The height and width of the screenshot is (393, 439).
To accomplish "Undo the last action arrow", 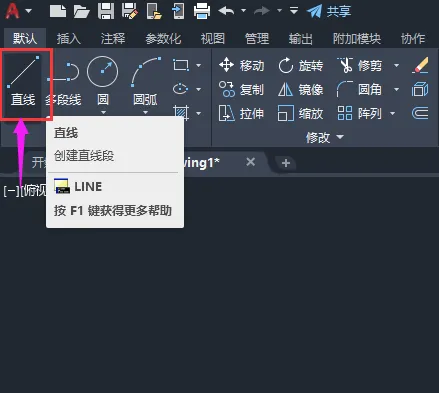I will (x=226, y=11).
